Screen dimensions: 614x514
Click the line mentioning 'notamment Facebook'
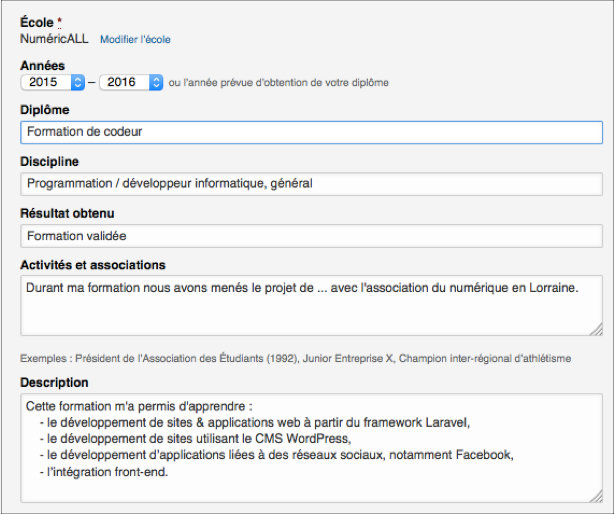pos(276,455)
